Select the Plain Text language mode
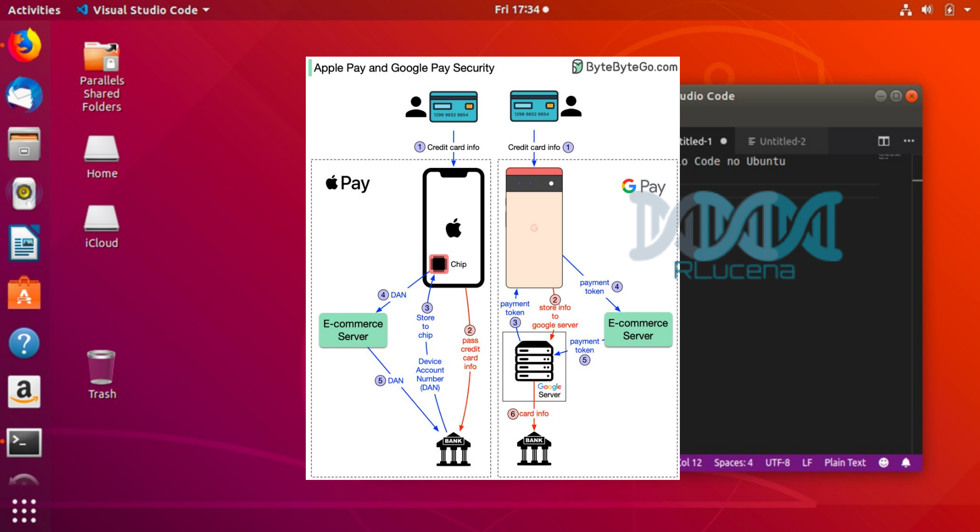This screenshot has height=532, width=980. 845,463
